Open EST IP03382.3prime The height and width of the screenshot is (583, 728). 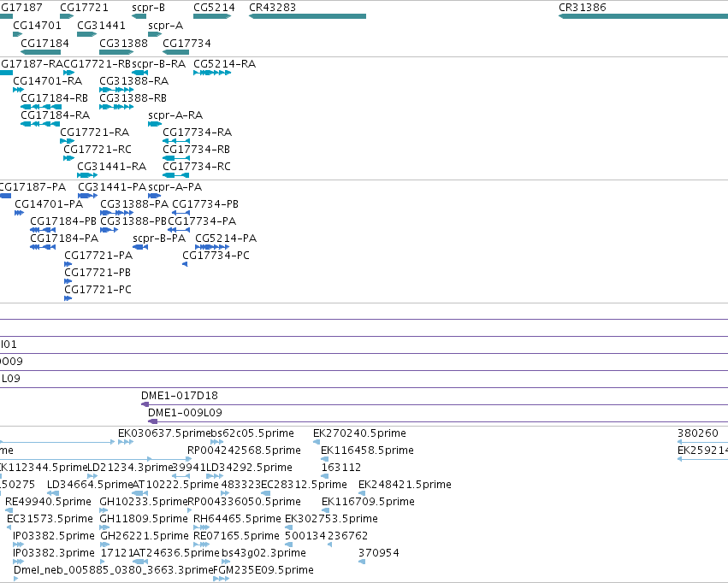pos(18,562)
